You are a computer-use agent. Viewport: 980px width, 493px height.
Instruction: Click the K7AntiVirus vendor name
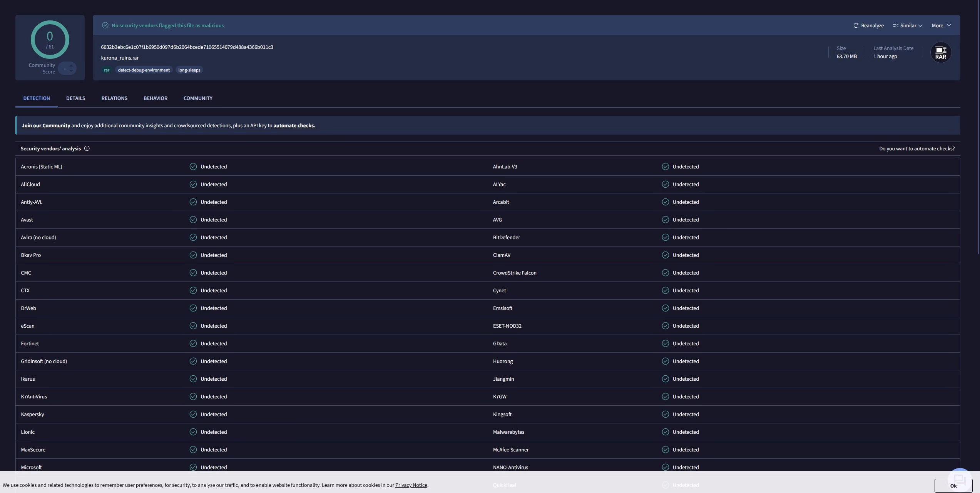(x=34, y=396)
